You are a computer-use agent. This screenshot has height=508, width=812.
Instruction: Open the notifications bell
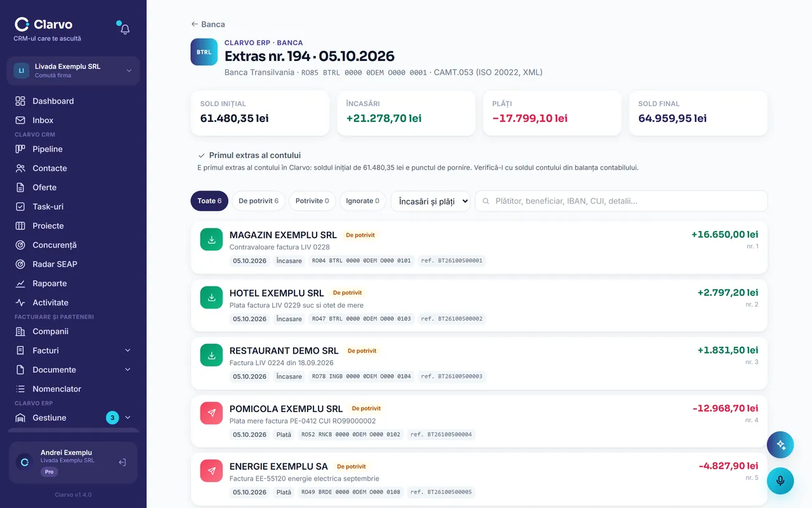point(125,29)
